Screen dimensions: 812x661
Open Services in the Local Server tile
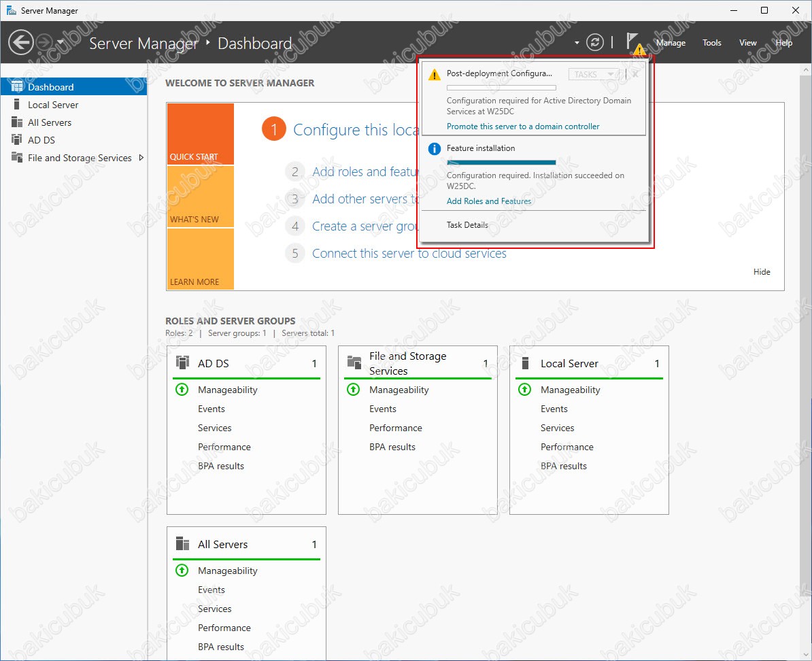point(557,428)
